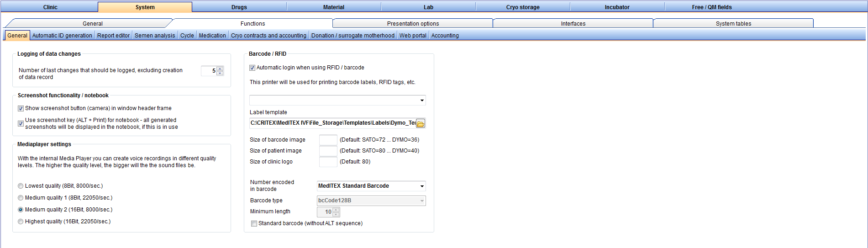Toggle Automatic login when using RFID / barcode
This screenshot has height=248, width=868.
point(252,68)
